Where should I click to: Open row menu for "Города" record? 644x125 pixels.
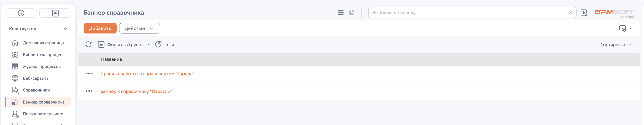coord(89,74)
